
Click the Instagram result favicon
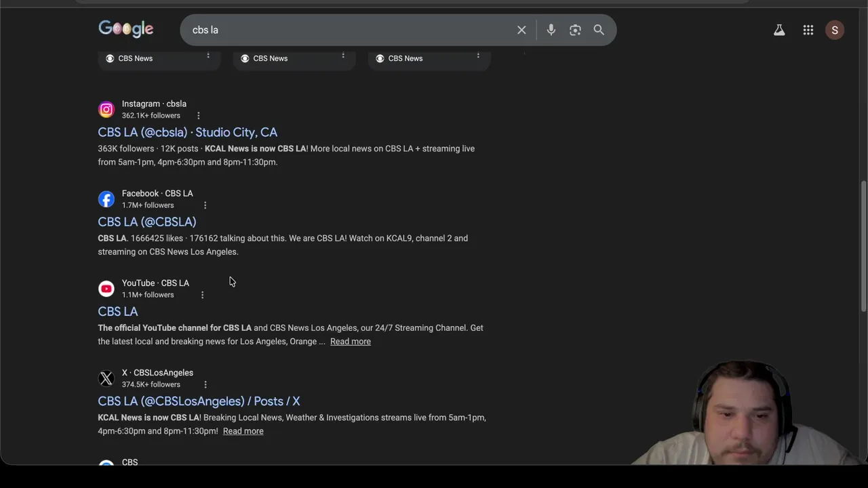click(x=106, y=109)
